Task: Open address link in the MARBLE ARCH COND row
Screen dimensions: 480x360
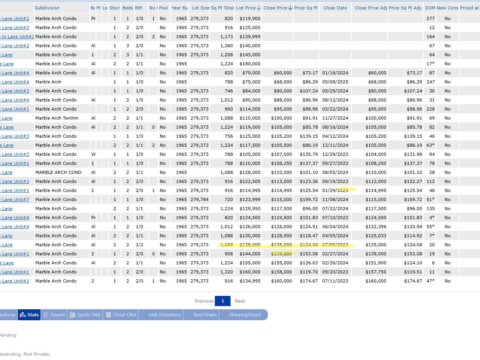Action: click(x=6, y=172)
